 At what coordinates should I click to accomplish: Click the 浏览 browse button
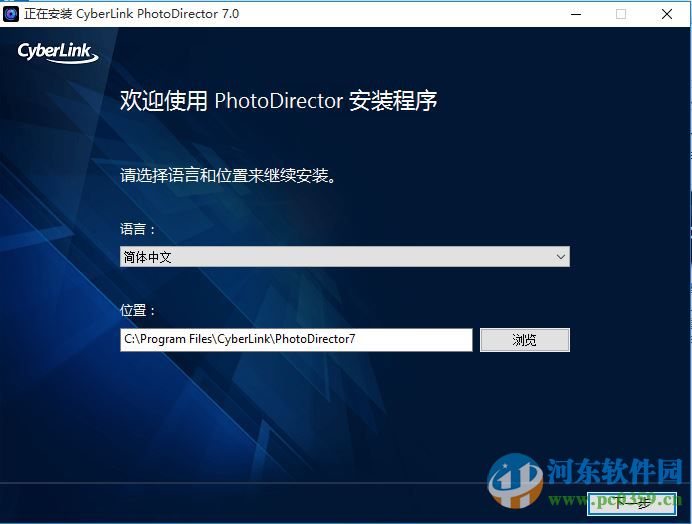(x=525, y=339)
